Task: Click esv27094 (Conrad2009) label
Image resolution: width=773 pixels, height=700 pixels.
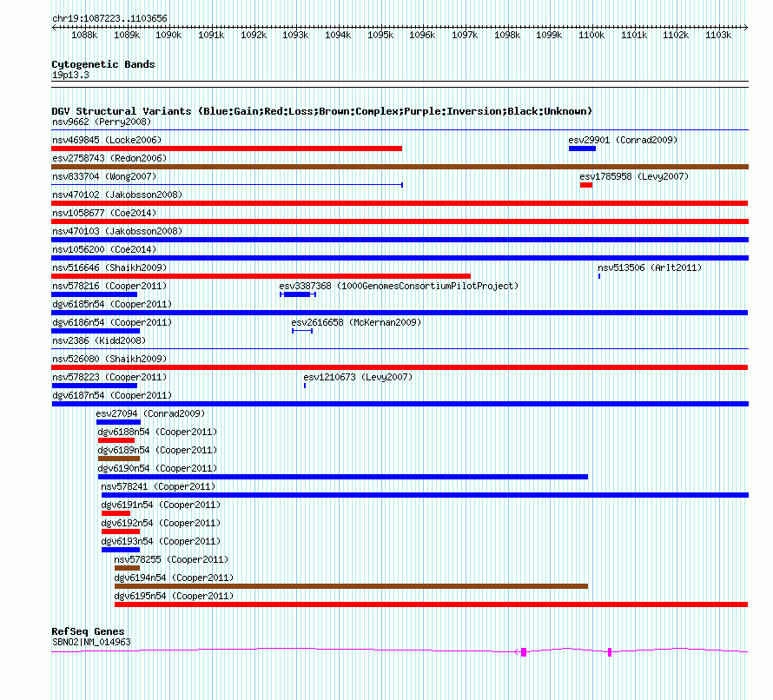Action: pos(150,413)
